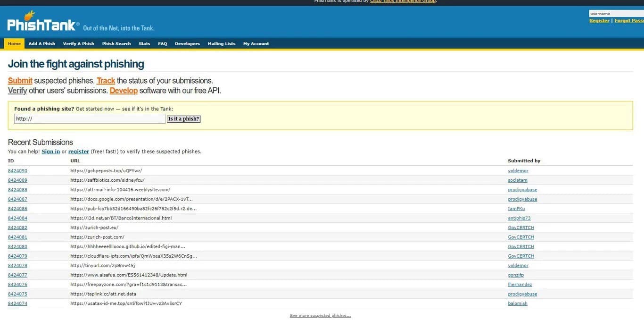This screenshot has width=644, height=320.
Task: Open My Account in navigation bar
Action: tap(256, 43)
